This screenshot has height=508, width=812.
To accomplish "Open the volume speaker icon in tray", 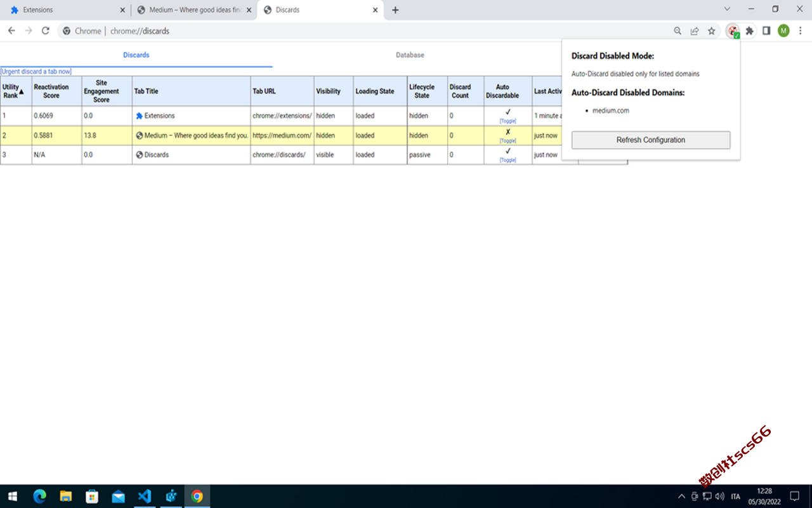I will coord(719,497).
